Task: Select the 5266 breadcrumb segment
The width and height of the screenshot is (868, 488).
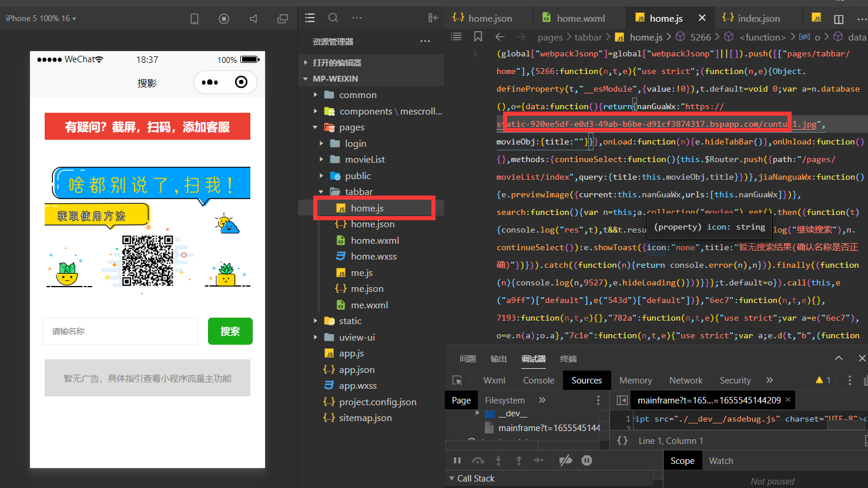Action: [701, 37]
